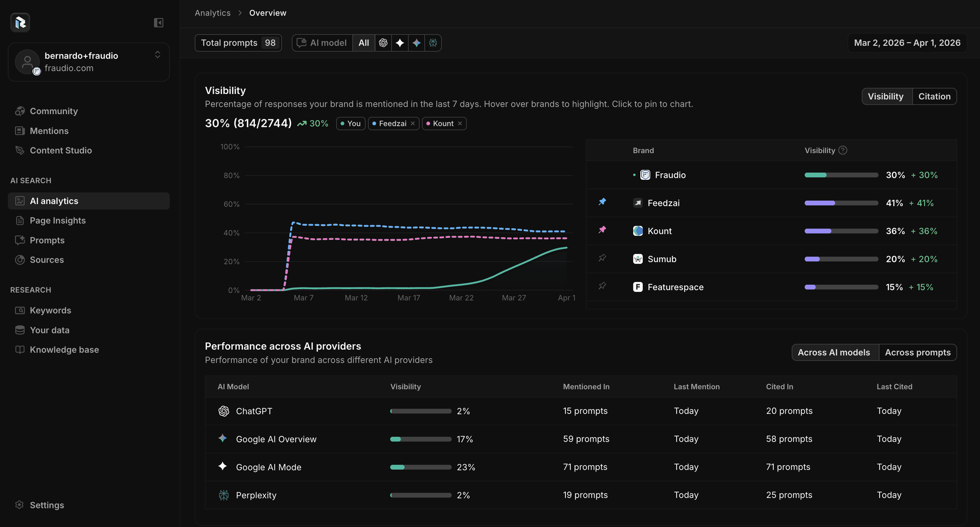Viewport: 980px width, 527px height.
Task: Toggle the You legend chip
Action: (350, 123)
